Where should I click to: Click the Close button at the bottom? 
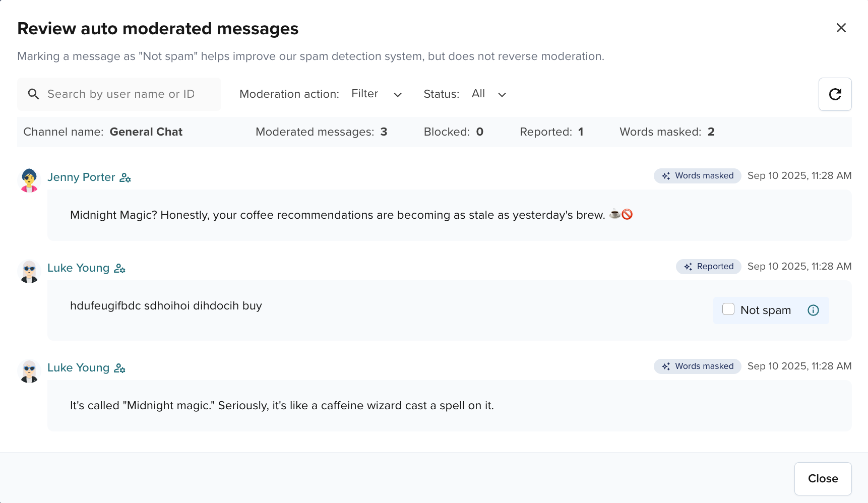pyautogui.click(x=823, y=478)
